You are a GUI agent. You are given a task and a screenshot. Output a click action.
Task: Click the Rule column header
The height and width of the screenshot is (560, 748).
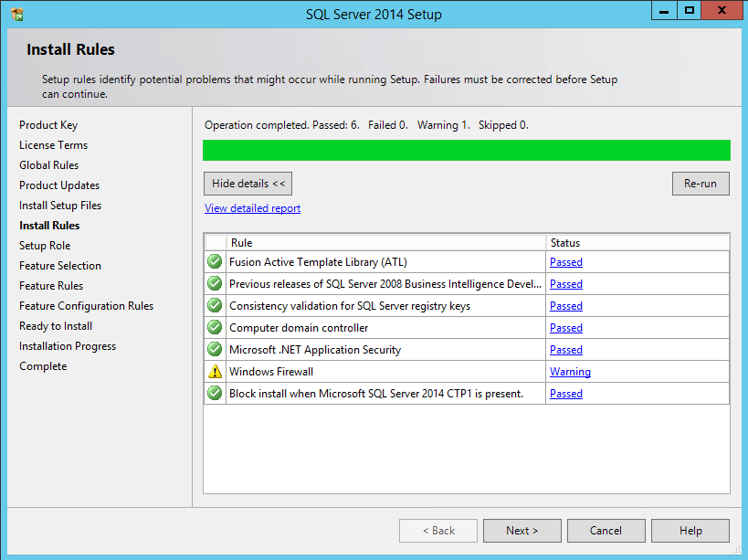pos(386,243)
